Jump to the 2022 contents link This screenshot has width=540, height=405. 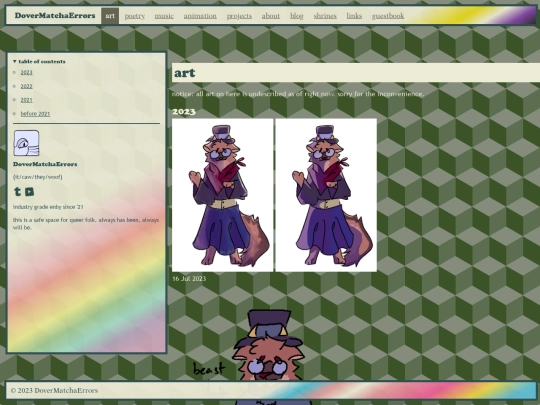pos(27,86)
